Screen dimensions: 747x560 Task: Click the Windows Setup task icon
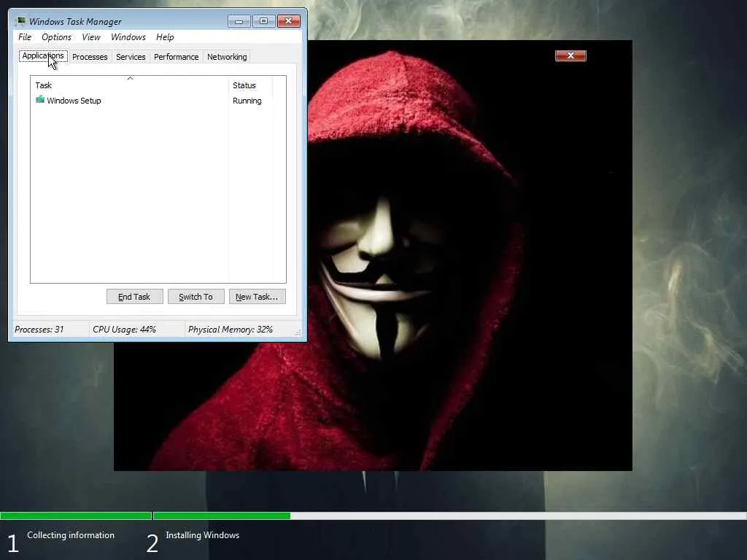40,99
